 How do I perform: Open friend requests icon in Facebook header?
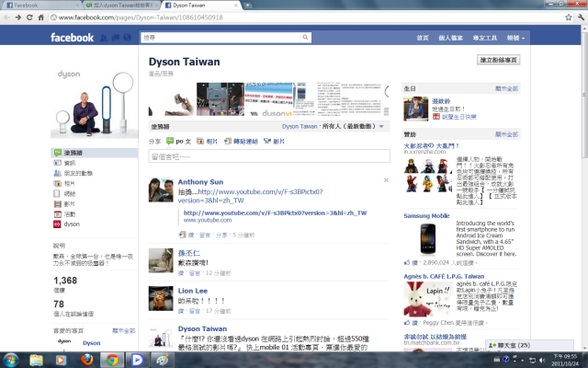click(x=104, y=38)
